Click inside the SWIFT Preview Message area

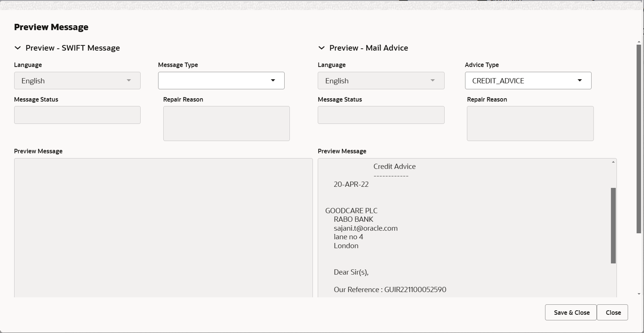(163, 228)
